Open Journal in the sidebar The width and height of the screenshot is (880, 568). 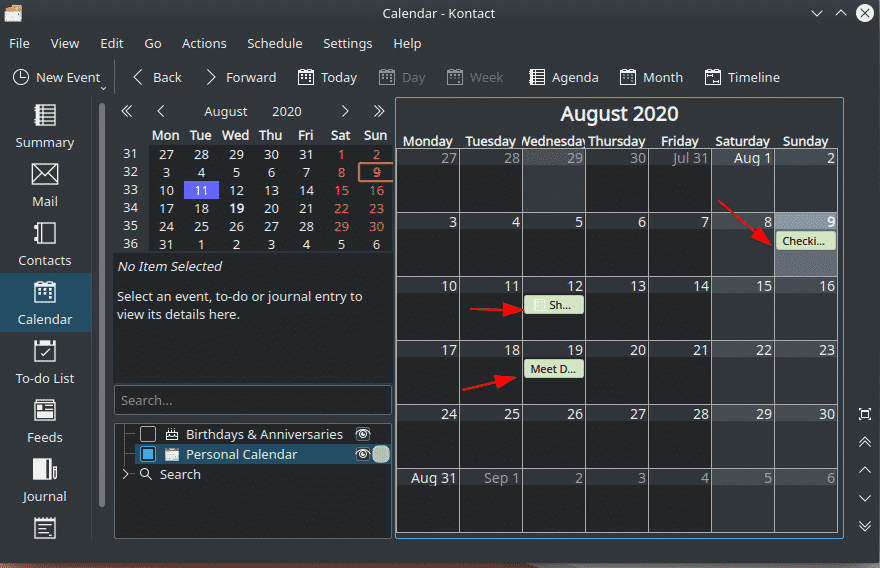pyautogui.click(x=45, y=480)
